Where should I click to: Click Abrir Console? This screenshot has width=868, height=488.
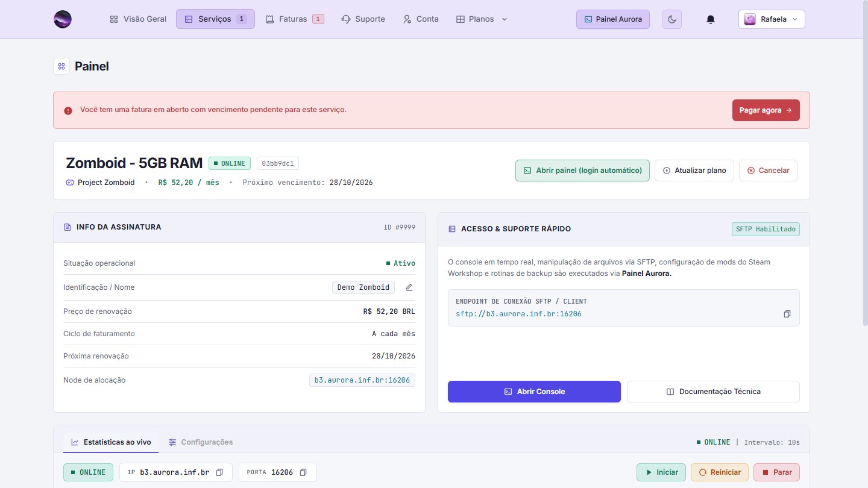click(x=534, y=392)
